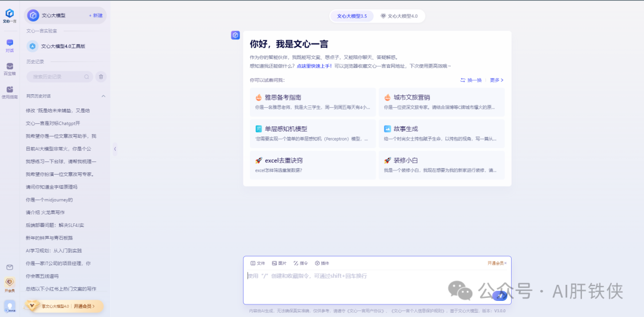Switch to the 文心大模型3.5 tab

tap(352, 16)
